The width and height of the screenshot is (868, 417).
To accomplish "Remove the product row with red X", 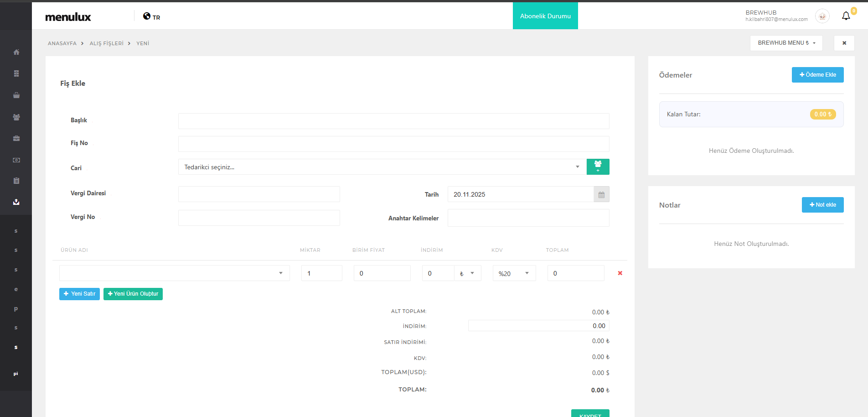I will [x=620, y=273].
